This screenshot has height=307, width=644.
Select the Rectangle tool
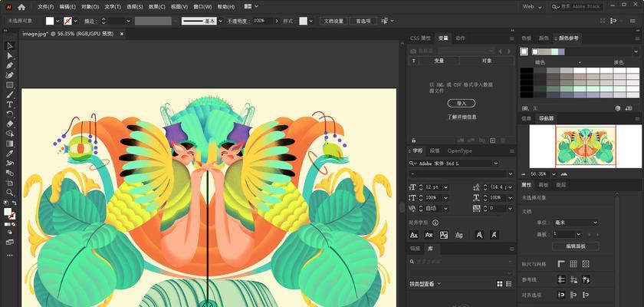(x=10, y=85)
